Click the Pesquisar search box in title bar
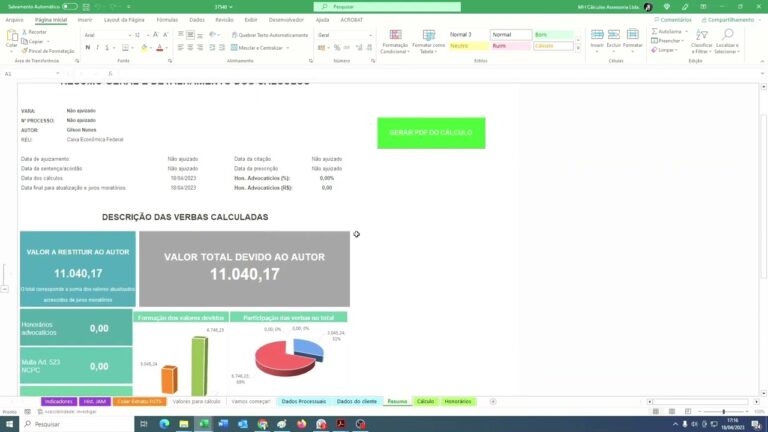This screenshot has height=432, width=768. point(387,7)
